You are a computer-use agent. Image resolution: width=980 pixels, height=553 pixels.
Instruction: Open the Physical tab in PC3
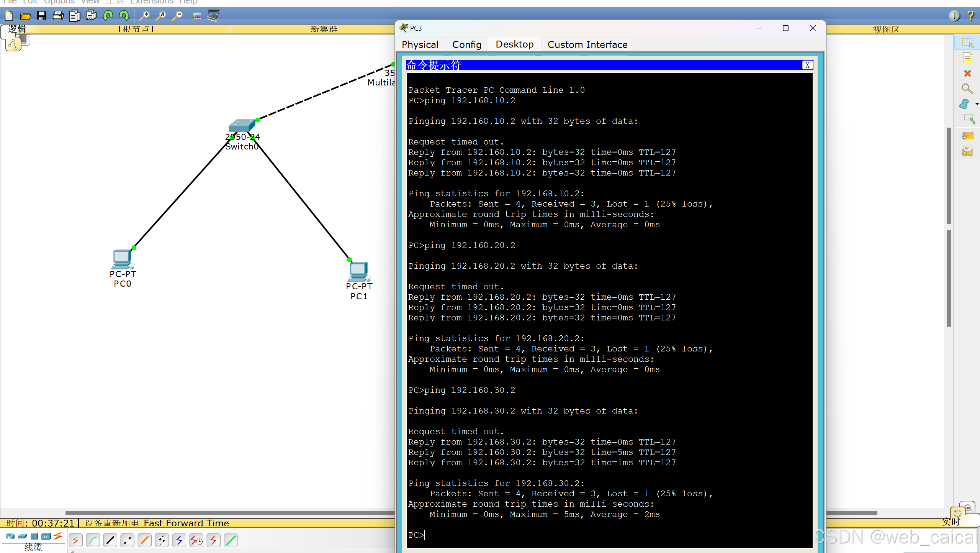pyautogui.click(x=420, y=44)
